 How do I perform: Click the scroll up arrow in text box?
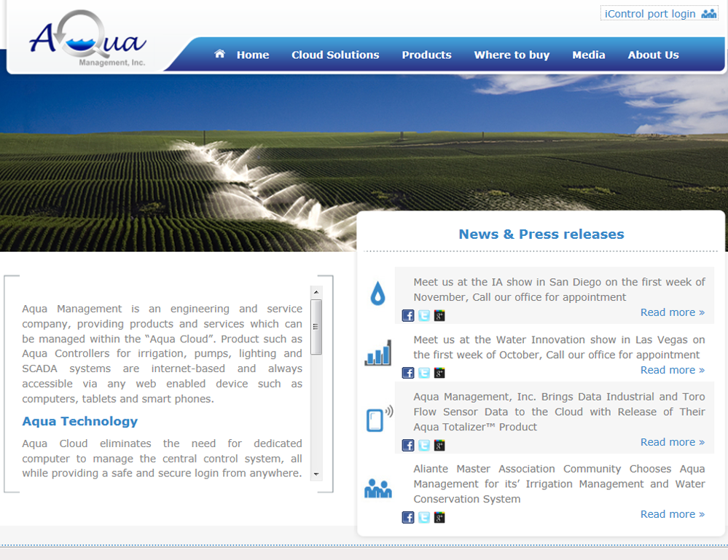[316, 292]
